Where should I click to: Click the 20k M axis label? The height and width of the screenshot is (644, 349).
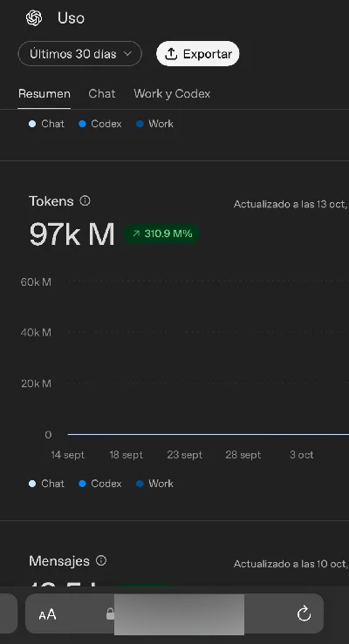(x=36, y=383)
